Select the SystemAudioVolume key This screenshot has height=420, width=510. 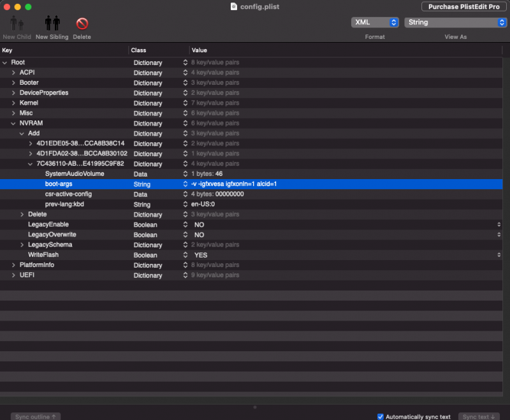coord(75,174)
